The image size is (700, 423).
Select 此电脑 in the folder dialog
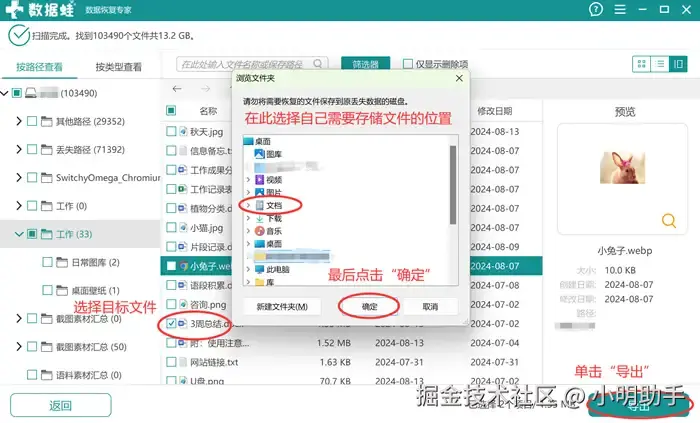pyautogui.click(x=272, y=270)
